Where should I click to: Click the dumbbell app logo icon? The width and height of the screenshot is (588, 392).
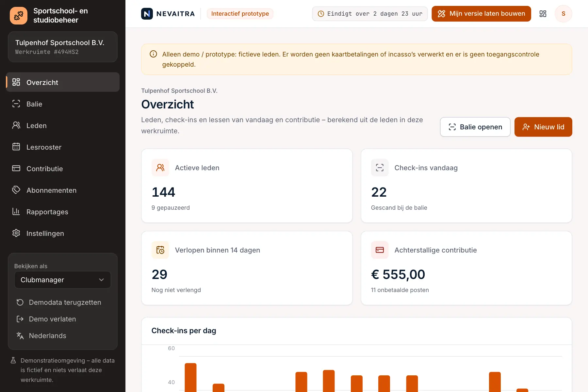click(19, 15)
